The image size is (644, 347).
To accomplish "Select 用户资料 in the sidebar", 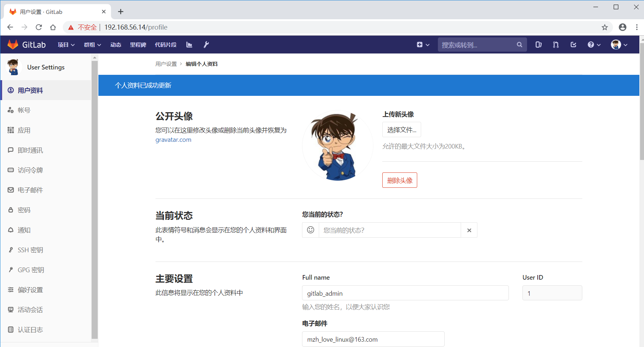I will coord(46,90).
